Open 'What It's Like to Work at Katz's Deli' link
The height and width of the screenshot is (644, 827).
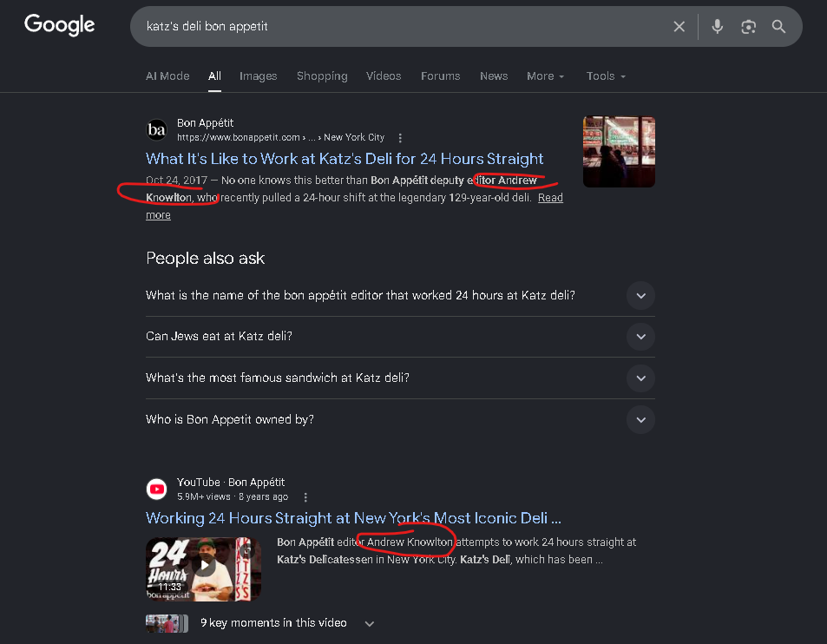pos(345,159)
